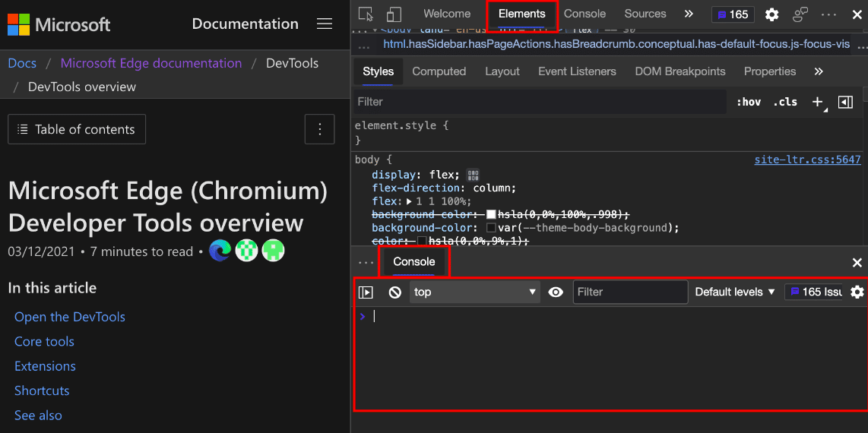Toggle the .cls classes button
868x433 pixels.
(785, 102)
